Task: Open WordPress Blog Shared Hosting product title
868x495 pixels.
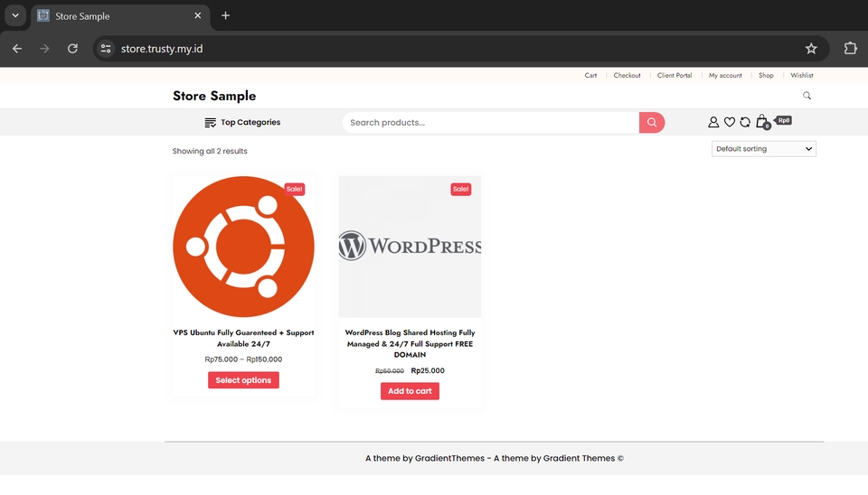Action: pos(410,343)
